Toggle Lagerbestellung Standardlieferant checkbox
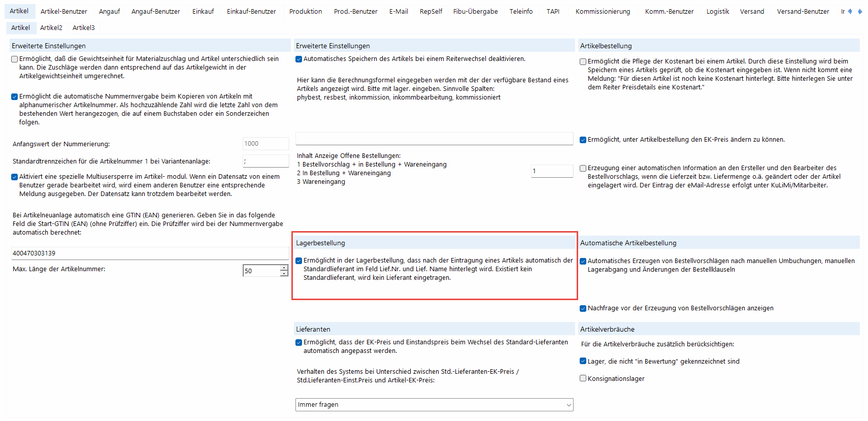The image size is (868, 421). point(299,261)
